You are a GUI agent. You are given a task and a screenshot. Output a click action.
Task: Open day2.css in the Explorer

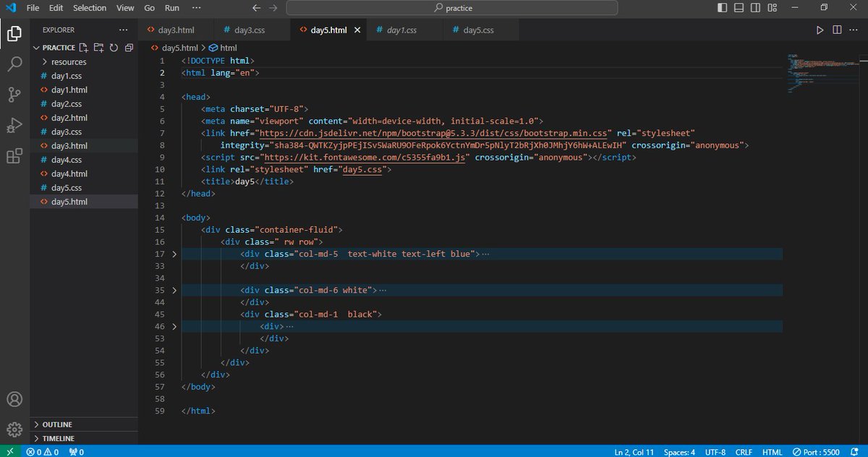point(67,103)
